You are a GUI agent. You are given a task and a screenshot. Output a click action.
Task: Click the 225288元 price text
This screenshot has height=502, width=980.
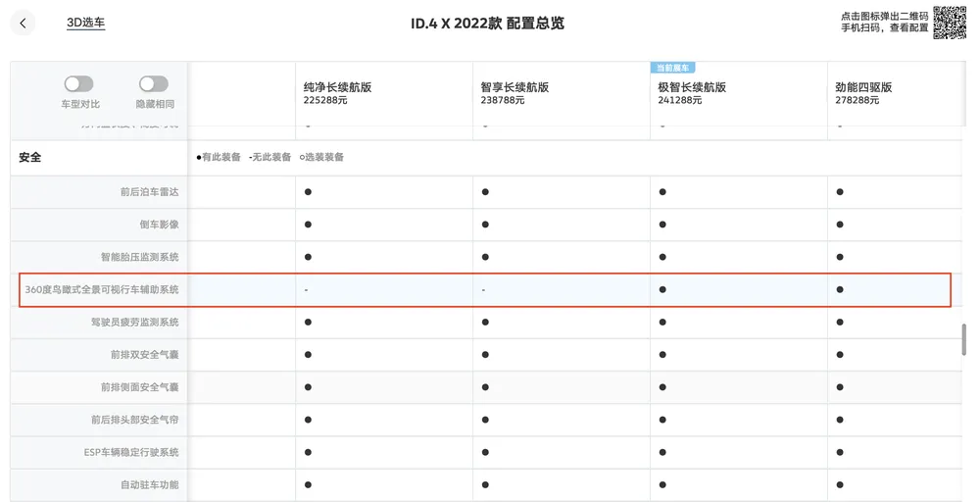point(325,100)
